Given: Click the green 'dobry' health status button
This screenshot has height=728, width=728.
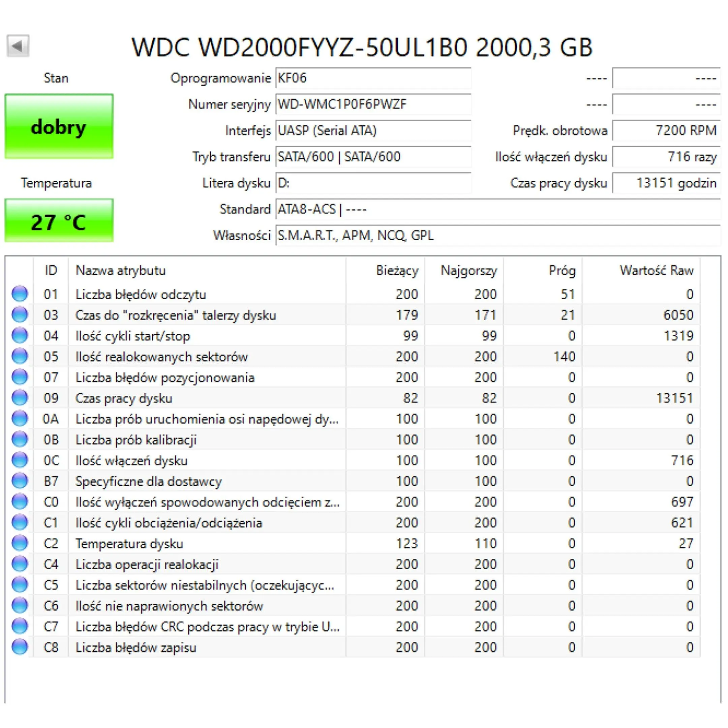Looking at the screenshot, I should click(x=59, y=126).
